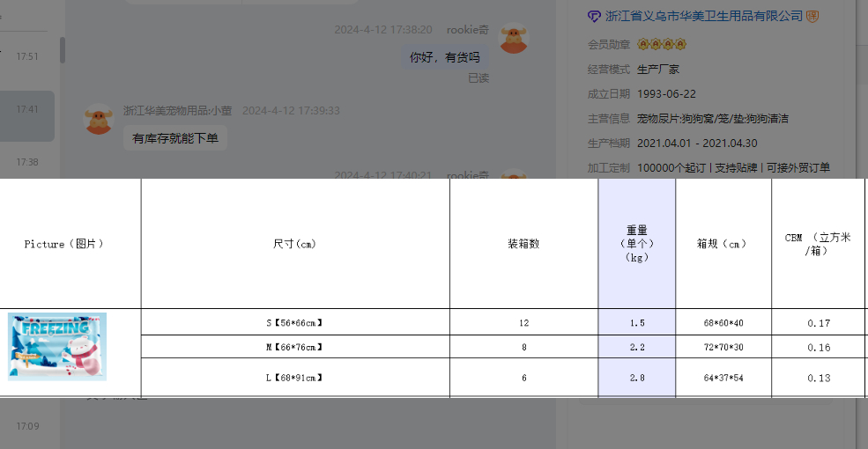This screenshot has height=449, width=868.
Task: Select the conversation timestamped 17:41
Action: click(27, 110)
